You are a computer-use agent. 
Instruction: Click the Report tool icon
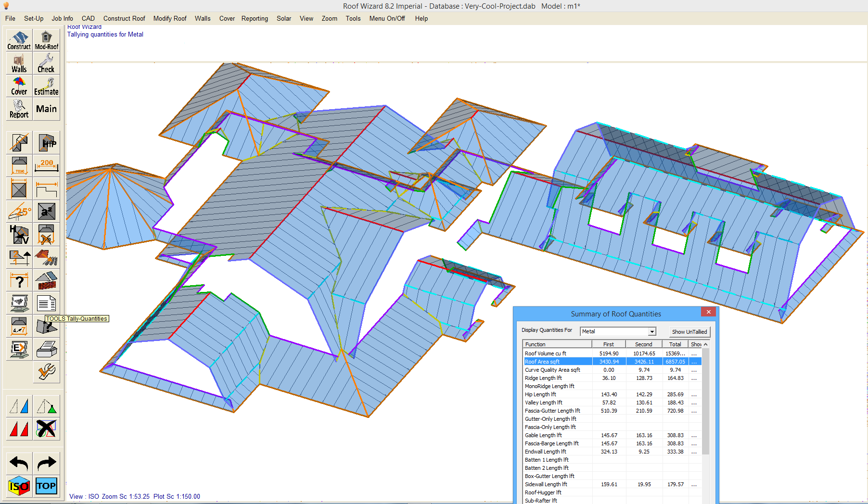point(18,109)
